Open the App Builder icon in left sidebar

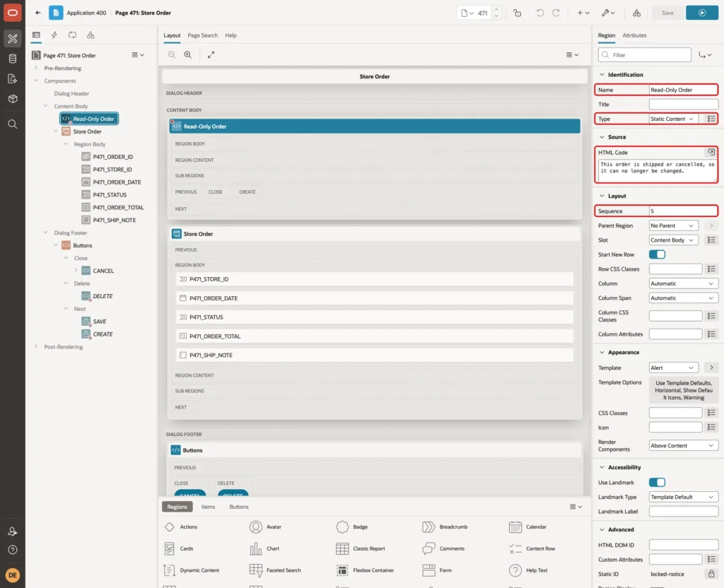coord(13,39)
